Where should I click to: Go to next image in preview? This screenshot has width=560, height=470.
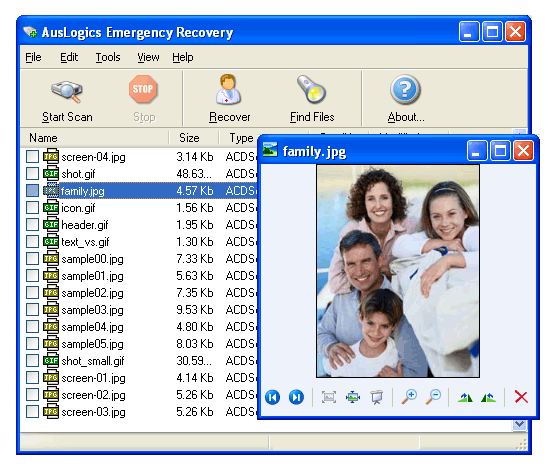(296, 397)
